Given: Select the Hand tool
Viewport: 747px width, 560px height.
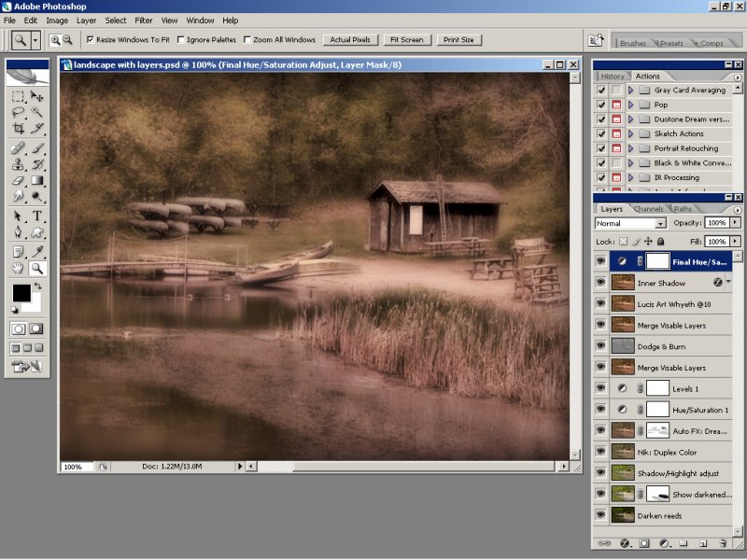Looking at the screenshot, I should pos(18,268).
